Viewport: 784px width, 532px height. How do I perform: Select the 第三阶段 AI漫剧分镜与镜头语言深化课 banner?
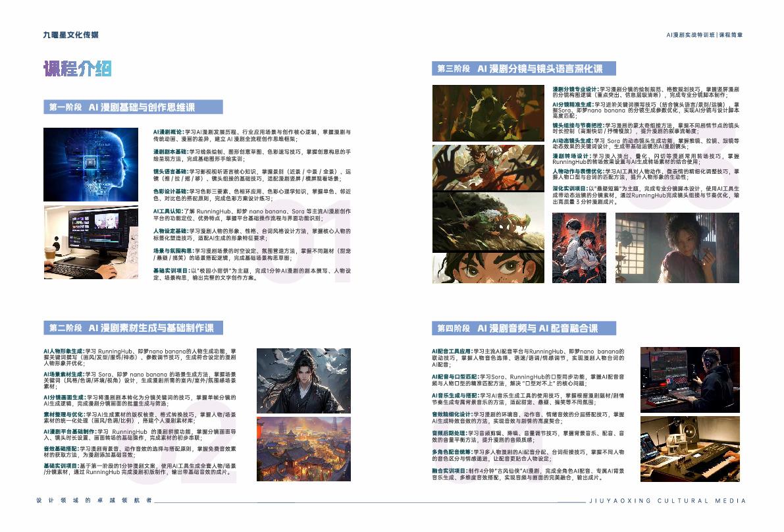(524, 68)
